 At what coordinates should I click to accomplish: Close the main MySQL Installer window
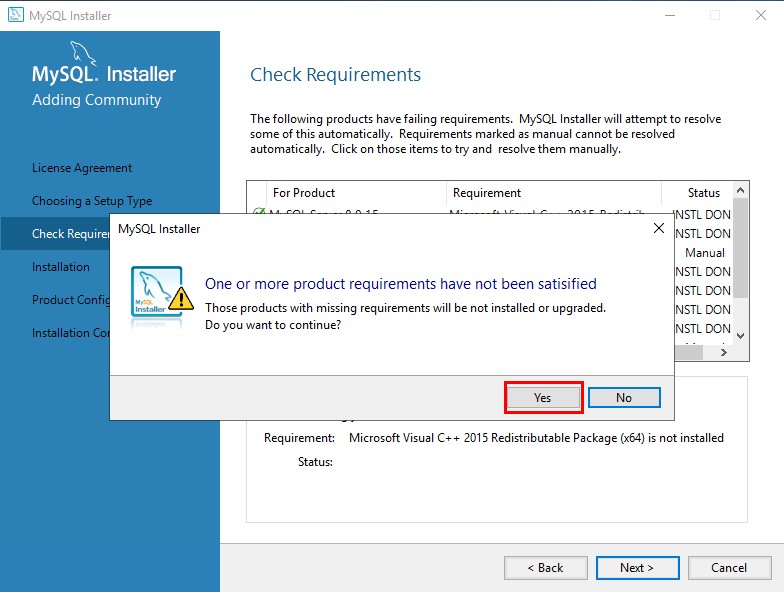(760, 16)
